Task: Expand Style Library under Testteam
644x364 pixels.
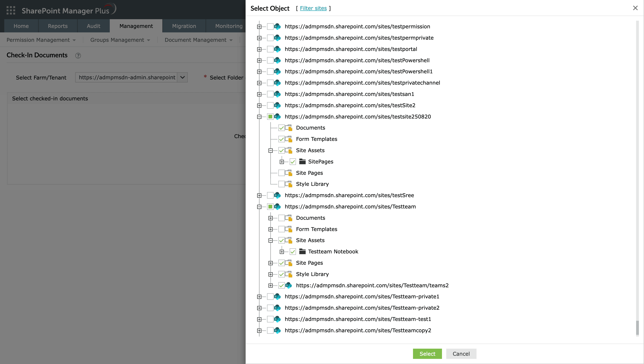Action: [270, 274]
